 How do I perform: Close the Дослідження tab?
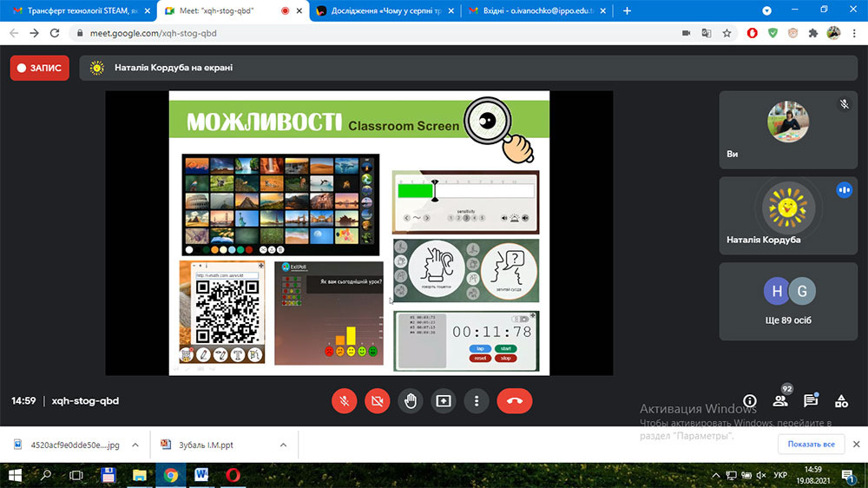pos(450,10)
